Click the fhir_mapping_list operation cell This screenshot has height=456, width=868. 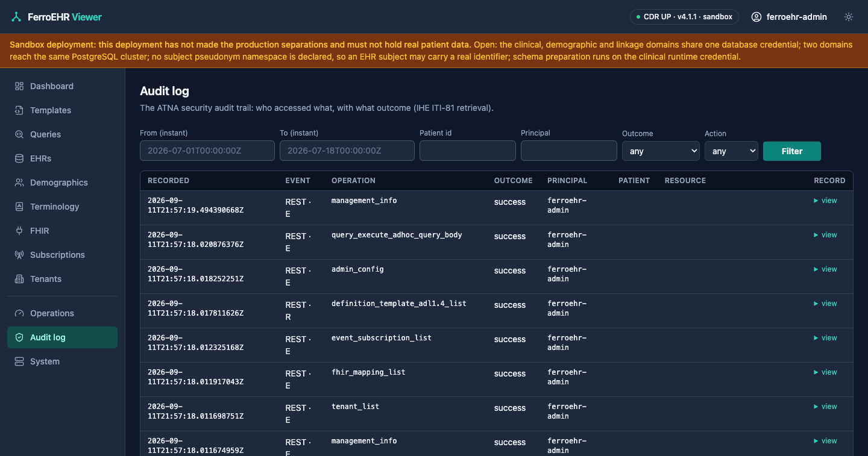[368, 372]
